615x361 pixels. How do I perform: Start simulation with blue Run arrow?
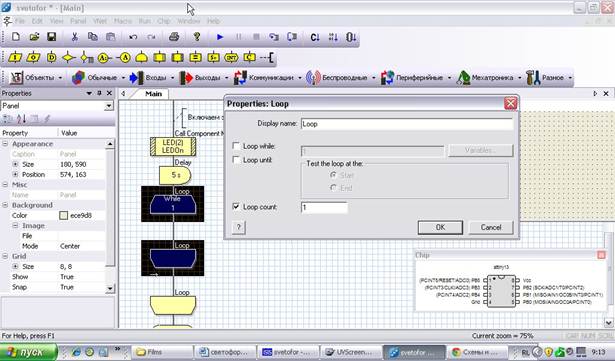click(220, 37)
